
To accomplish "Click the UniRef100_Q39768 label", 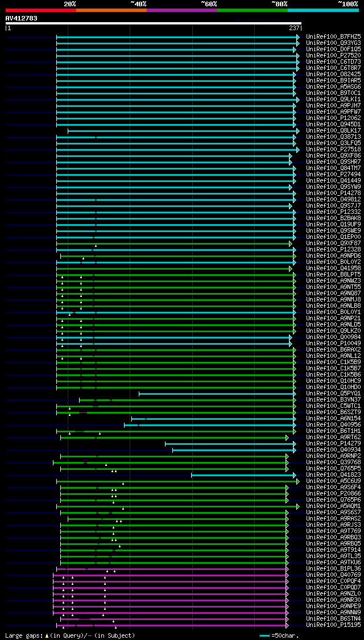I will [x=333, y=463].
